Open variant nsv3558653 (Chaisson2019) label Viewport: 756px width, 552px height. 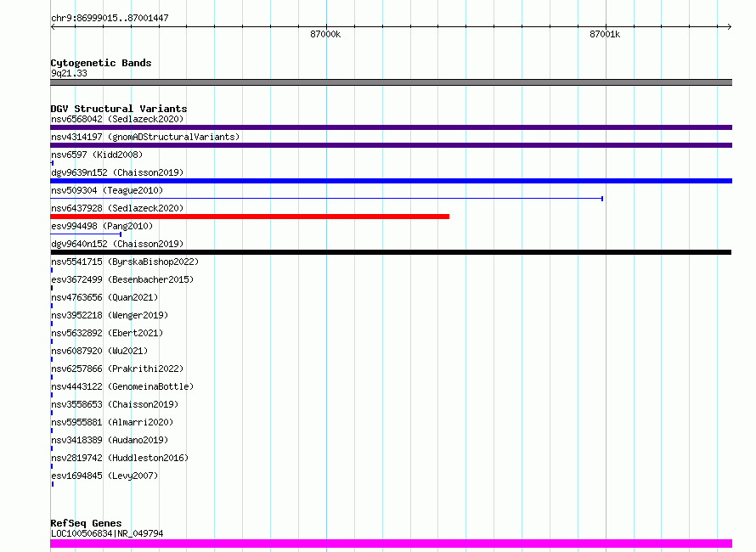(115, 404)
